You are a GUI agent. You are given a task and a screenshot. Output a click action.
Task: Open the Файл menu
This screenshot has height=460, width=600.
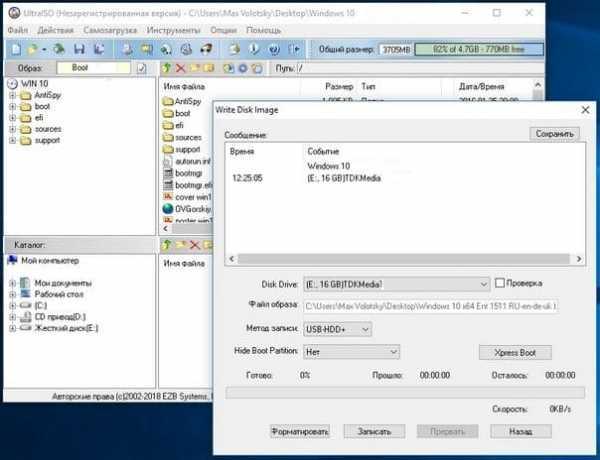pyautogui.click(x=18, y=30)
